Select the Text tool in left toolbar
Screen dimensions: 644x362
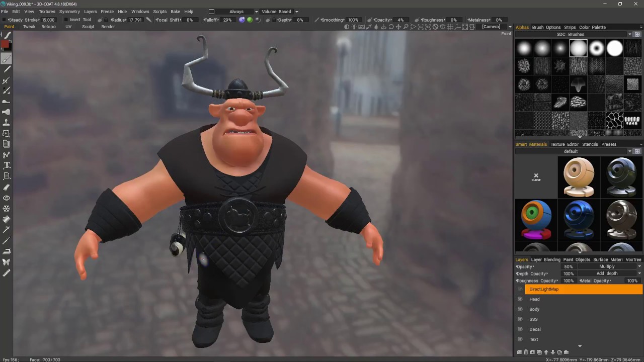click(7, 165)
